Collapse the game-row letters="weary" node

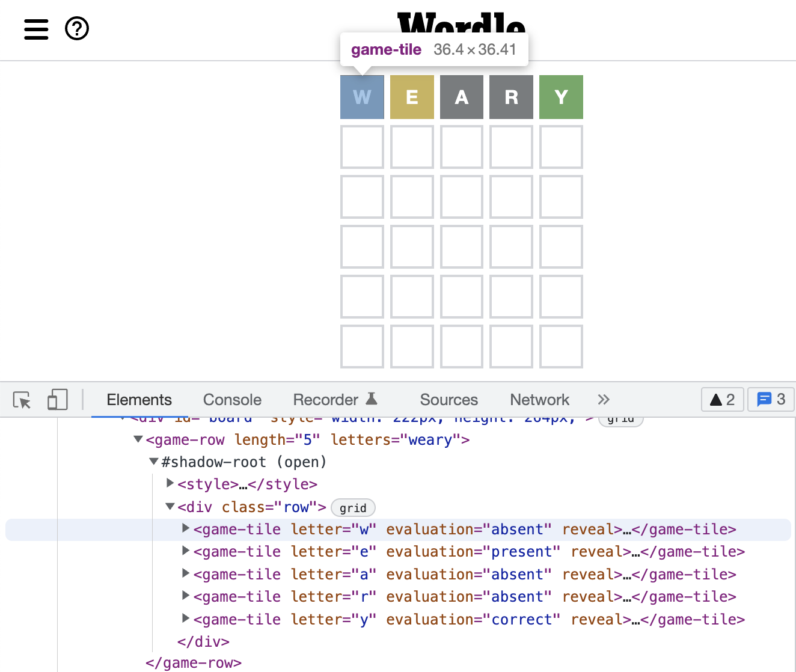click(x=138, y=439)
